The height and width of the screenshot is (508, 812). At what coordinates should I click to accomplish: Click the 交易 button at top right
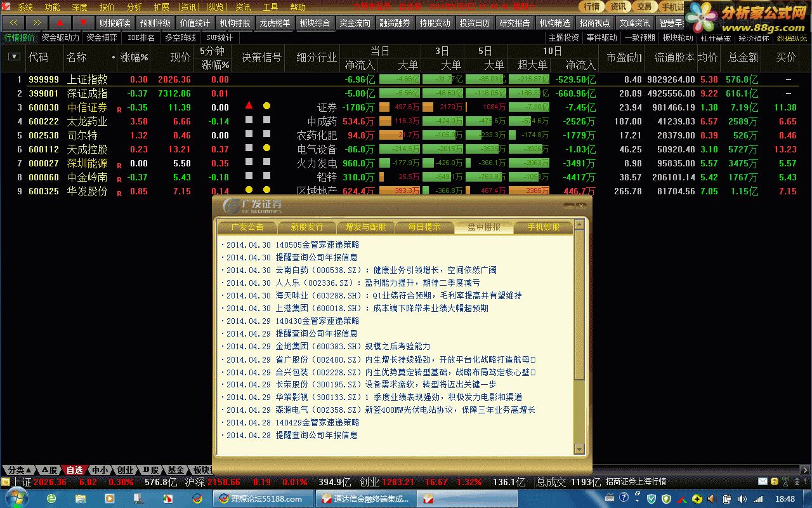click(645, 7)
